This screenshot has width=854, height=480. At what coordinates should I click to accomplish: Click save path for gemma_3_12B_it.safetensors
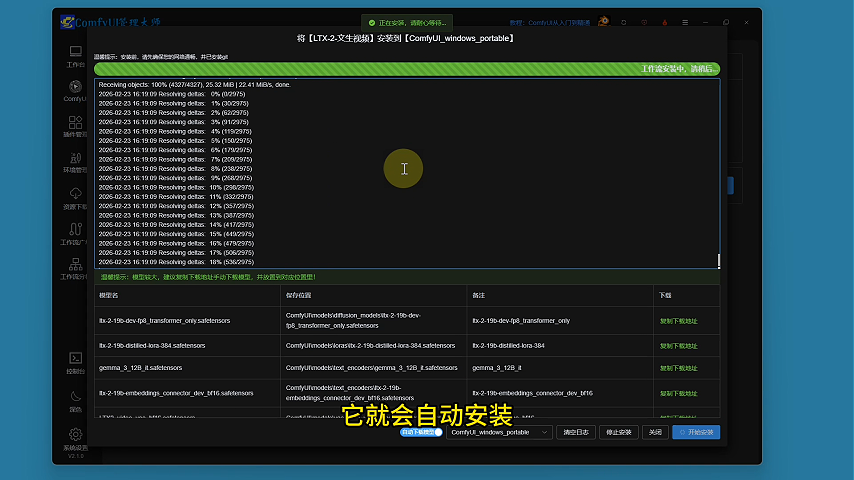[371, 368]
